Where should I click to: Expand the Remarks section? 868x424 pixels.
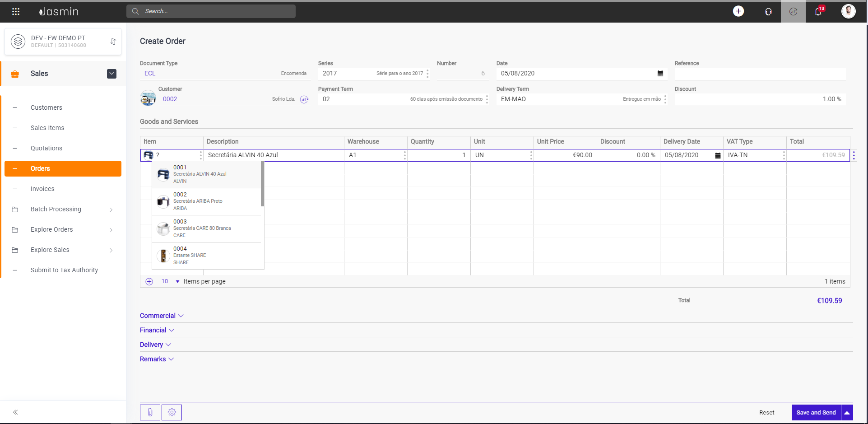pyautogui.click(x=157, y=359)
